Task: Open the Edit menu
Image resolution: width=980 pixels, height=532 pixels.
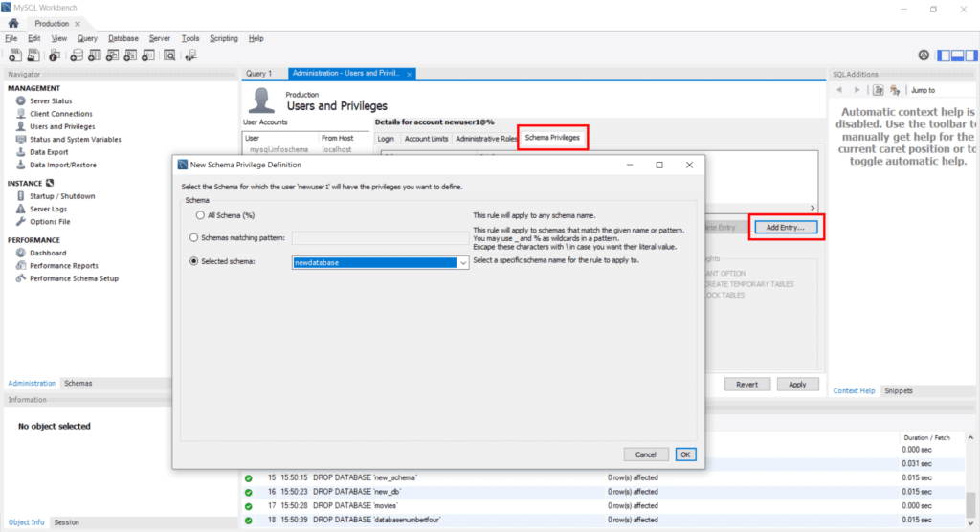Action: (33, 39)
